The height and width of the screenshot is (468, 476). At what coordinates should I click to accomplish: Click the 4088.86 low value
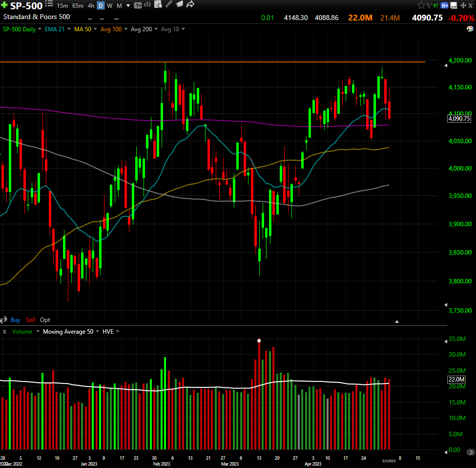click(x=327, y=18)
